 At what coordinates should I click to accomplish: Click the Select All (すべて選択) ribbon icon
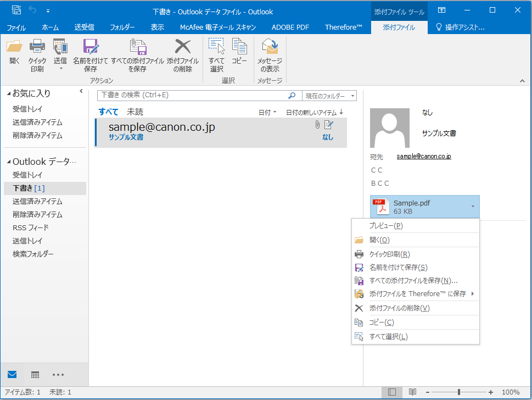click(x=216, y=46)
